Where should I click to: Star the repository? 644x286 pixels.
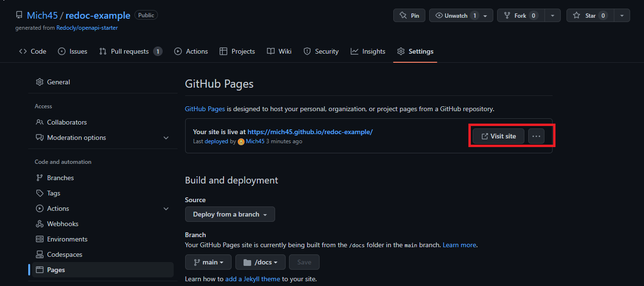pyautogui.click(x=590, y=15)
